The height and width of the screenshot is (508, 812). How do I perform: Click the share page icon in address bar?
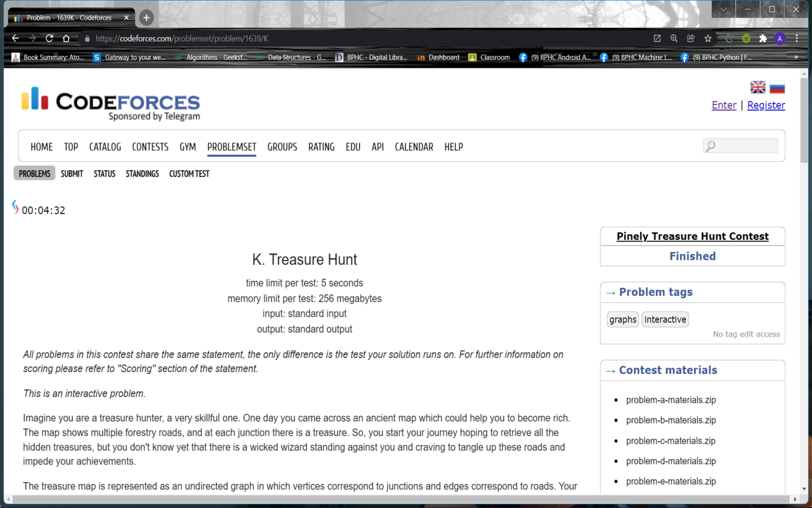click(691, 39)
